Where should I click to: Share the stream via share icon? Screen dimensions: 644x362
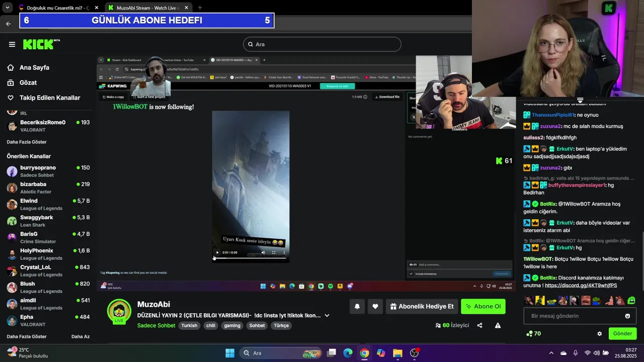(479, 325)
